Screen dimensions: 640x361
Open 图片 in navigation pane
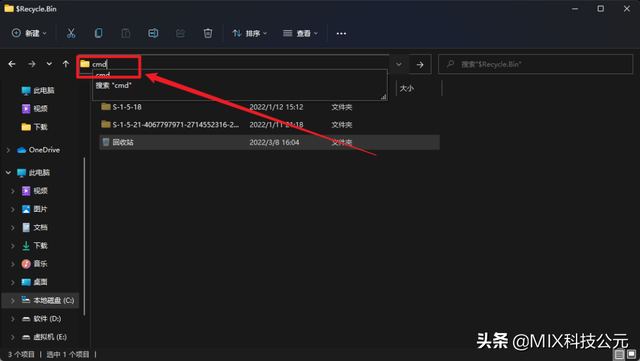point(35,209)
